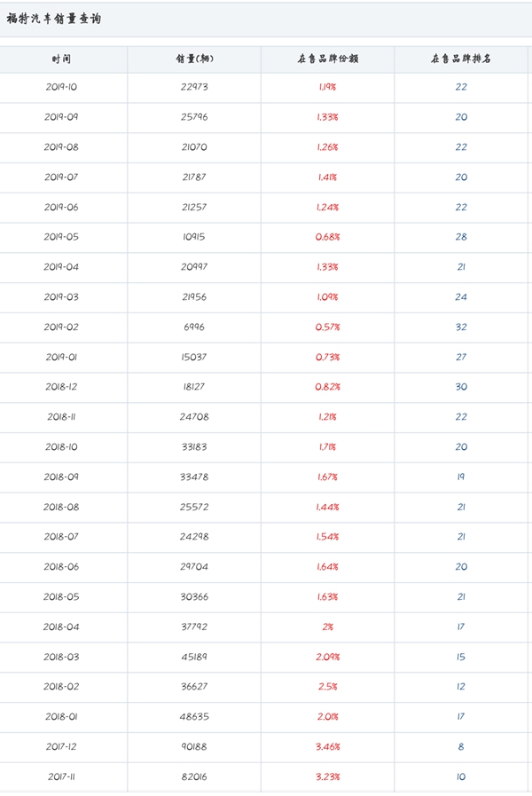This screenshot has width=532, height=796.
Task: Click the 销量(辆) column header
Action: pos(194,59)
